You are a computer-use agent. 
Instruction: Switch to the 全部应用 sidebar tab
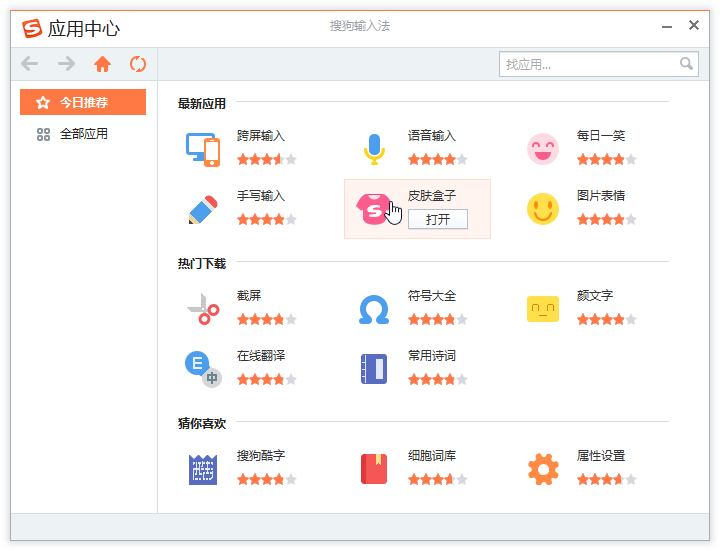83,134
